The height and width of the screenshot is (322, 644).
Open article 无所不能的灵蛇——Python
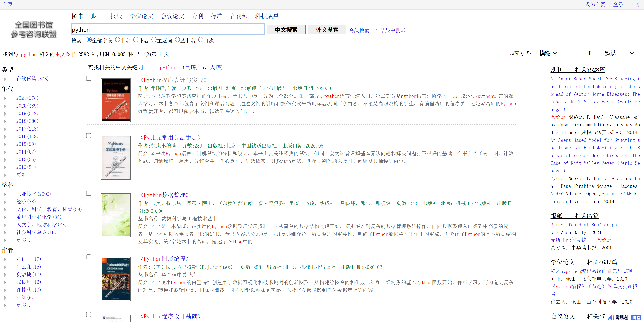(x=581, y=240)
